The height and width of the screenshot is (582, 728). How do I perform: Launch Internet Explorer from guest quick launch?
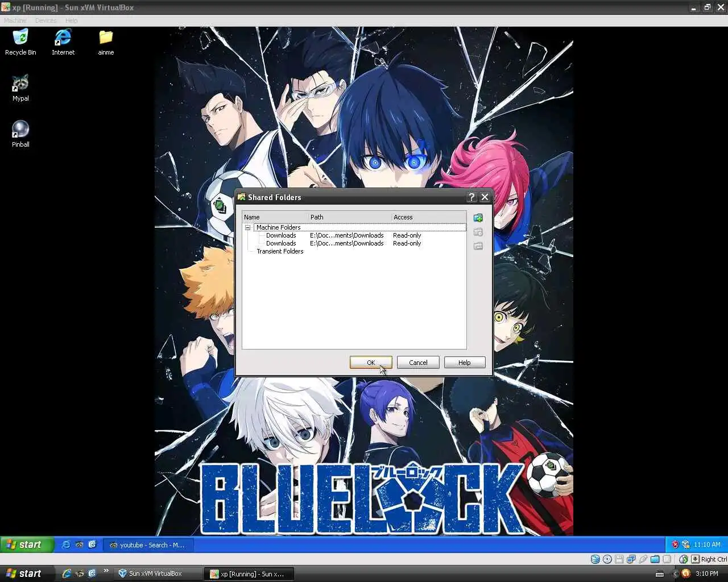tap(66, 544)
